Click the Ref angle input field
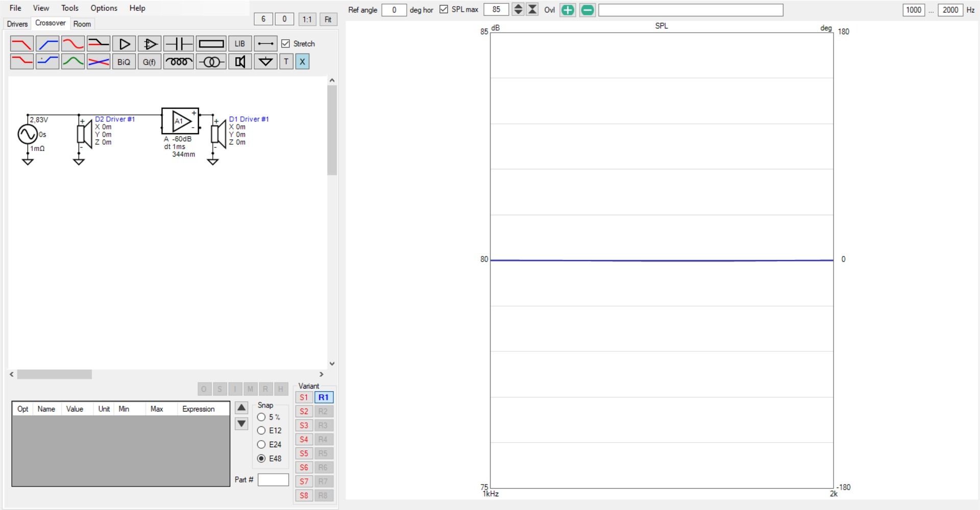 point(394,10)
